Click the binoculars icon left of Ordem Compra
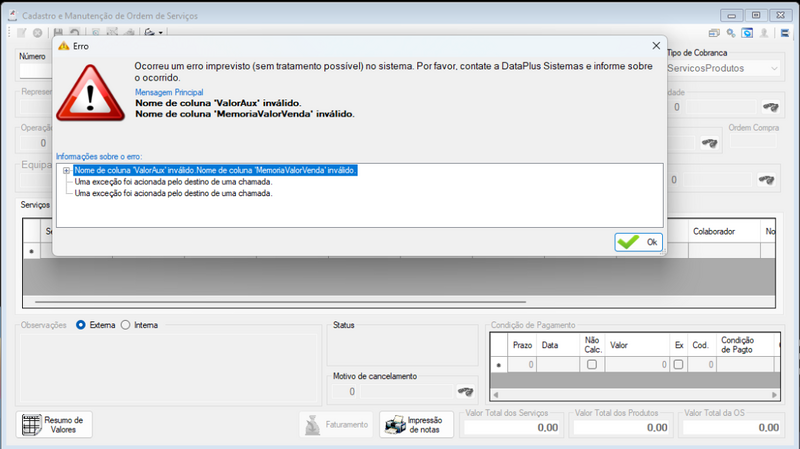Screen dimensions: 800x449 click(709, 143)
